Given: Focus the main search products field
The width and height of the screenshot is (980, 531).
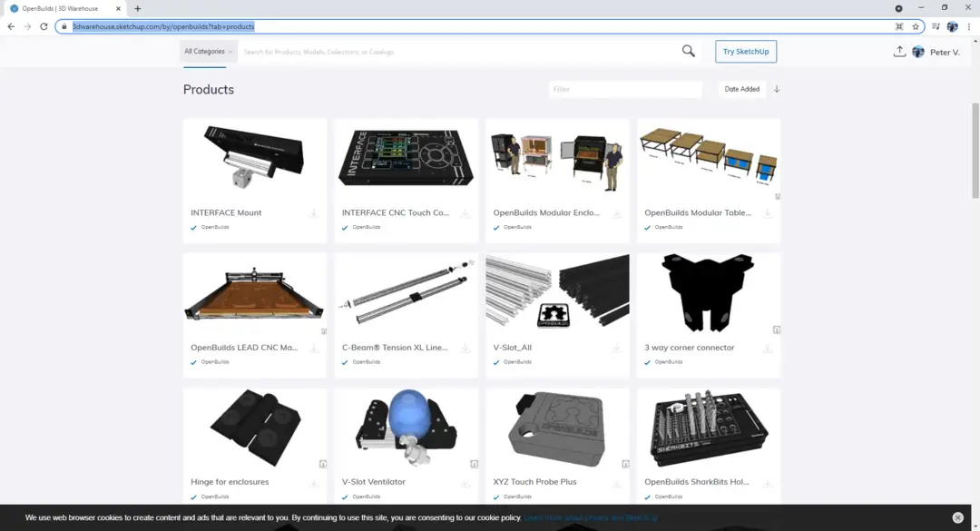Looking at the screenshot, I should click(459, 52).
